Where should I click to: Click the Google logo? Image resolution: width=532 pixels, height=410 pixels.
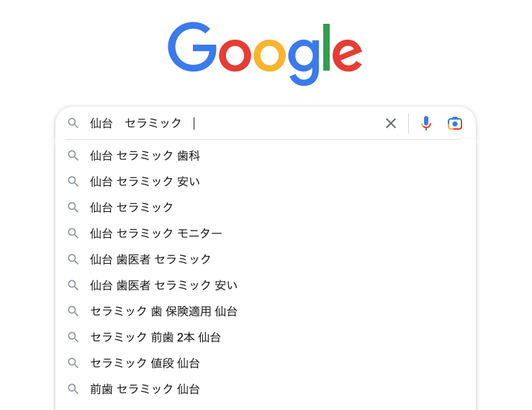pyautogui.click(x=265, y=53)
